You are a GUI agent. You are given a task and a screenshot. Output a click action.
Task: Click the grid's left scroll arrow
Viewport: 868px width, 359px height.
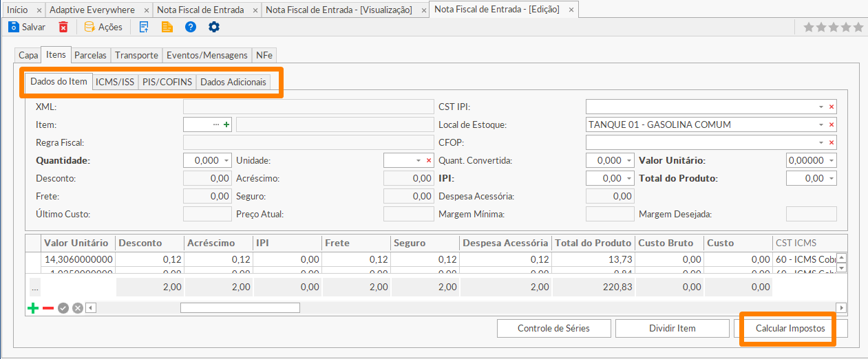(x=89, y=308)
